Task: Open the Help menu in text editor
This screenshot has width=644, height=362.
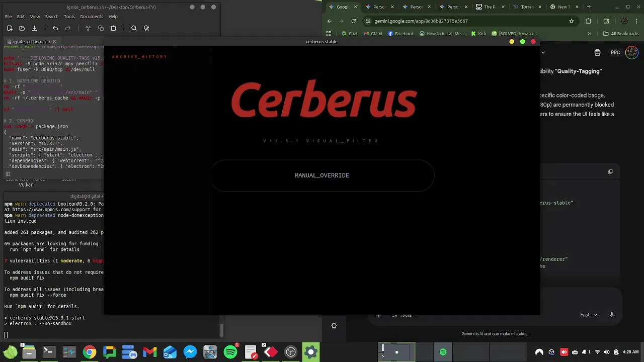Action: 113,17
